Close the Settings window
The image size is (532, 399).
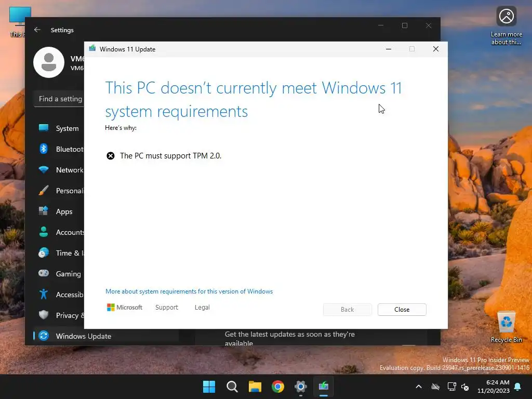point(429,25)
